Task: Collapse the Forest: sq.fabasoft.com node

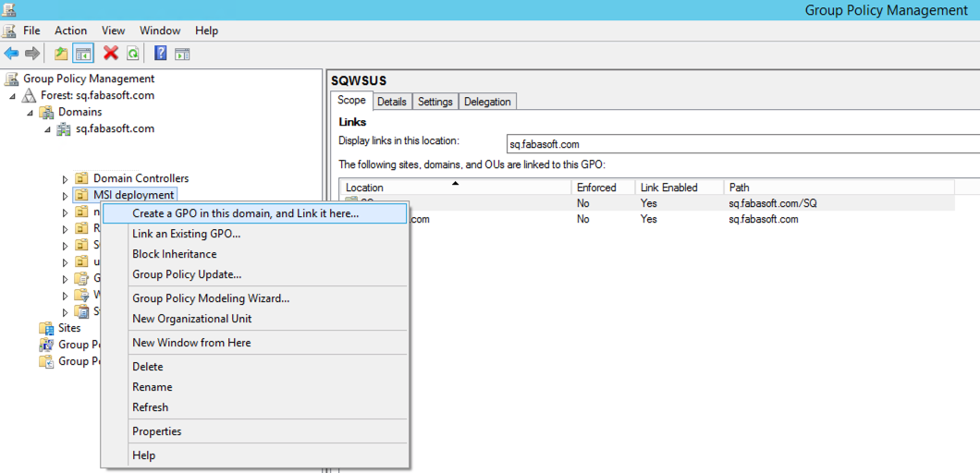Action: 13,96
